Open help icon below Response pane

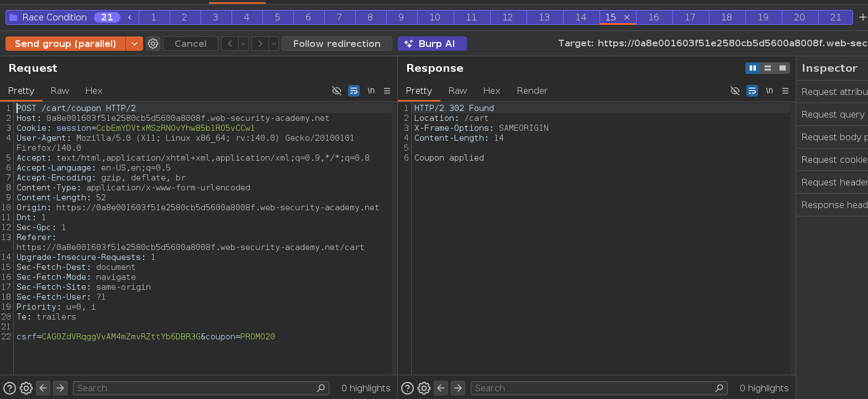point(407,388)
